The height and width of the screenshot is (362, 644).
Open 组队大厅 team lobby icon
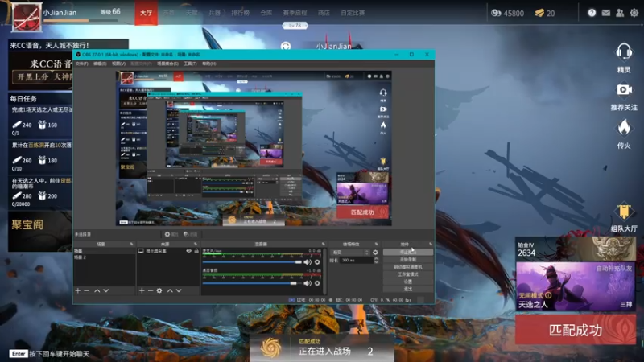(624, 212)
